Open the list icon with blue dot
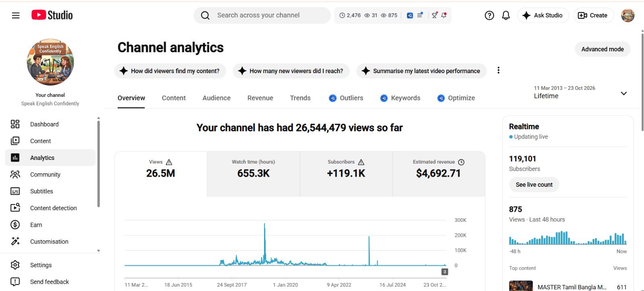The image size is (644, 291). pyautogui.click(x=420, y=15)
